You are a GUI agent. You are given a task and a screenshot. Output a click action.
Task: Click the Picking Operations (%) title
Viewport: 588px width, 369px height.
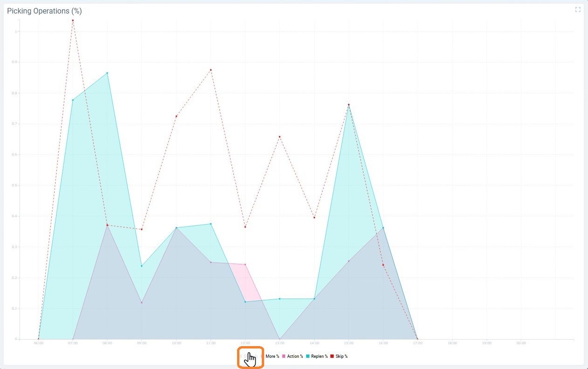coord(43,11)
